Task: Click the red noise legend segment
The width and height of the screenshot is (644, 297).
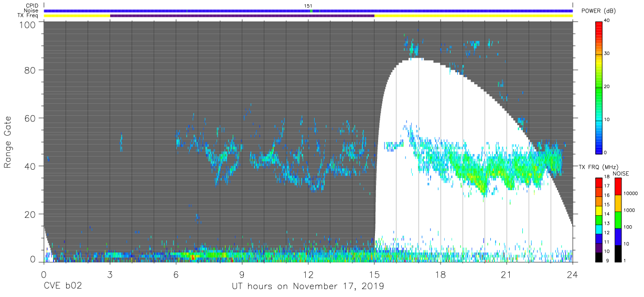Action: coord(618,186)
